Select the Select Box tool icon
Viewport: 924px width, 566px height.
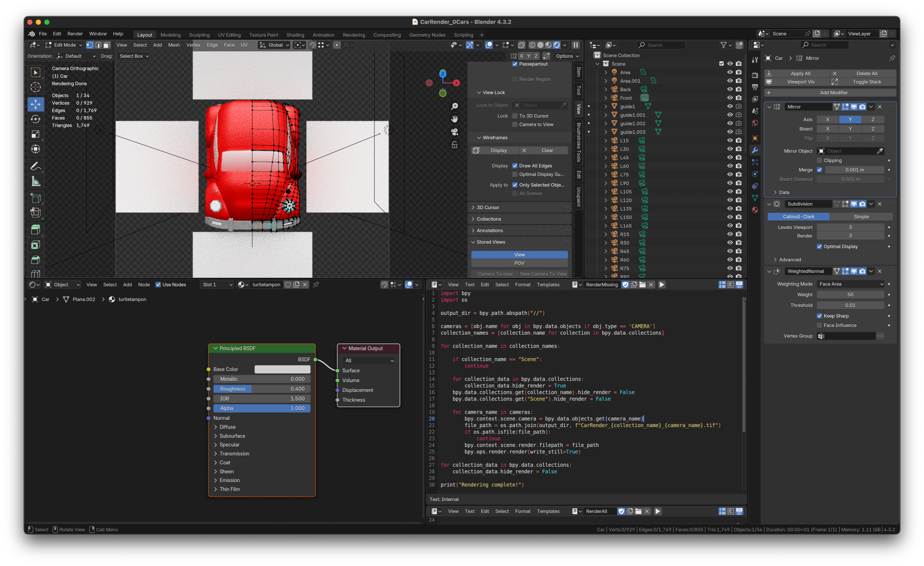36,72
